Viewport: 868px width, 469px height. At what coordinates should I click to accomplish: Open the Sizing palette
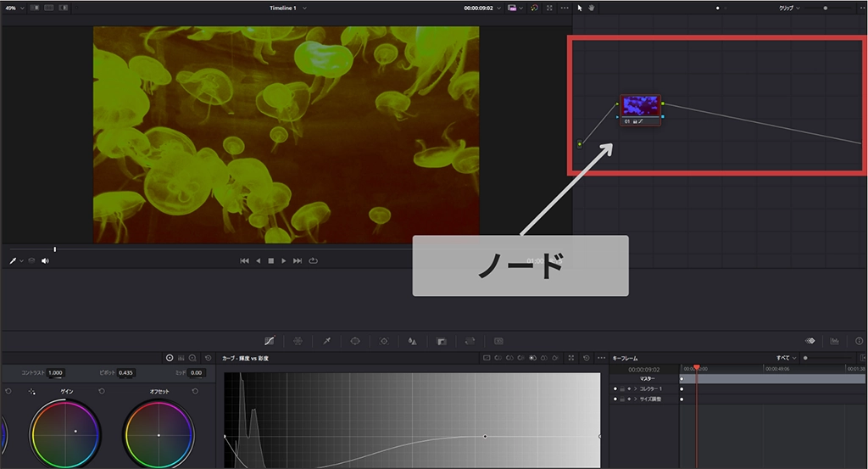pos(470,341)
